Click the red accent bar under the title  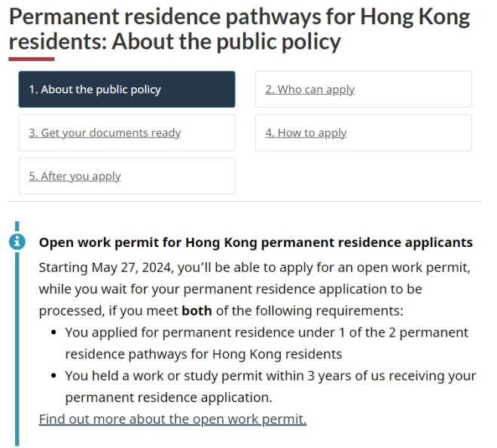pos(32,59)
